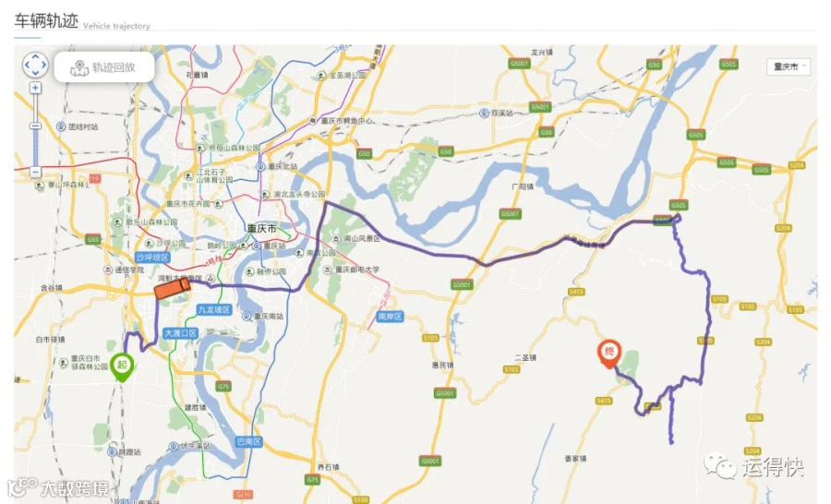Click the 沙坪坝区 district label
Image resolution: width=831 pixels, height=504 pixels.
click(152, 258)
